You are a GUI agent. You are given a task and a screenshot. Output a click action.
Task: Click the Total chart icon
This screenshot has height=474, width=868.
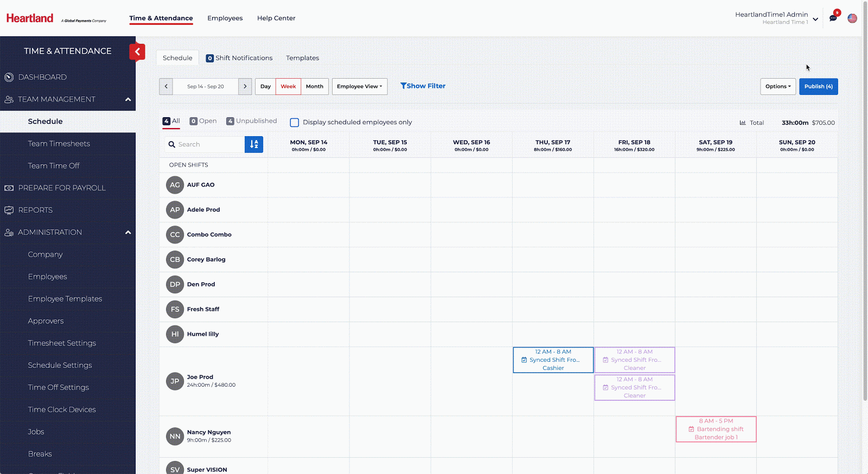(743, 123)
